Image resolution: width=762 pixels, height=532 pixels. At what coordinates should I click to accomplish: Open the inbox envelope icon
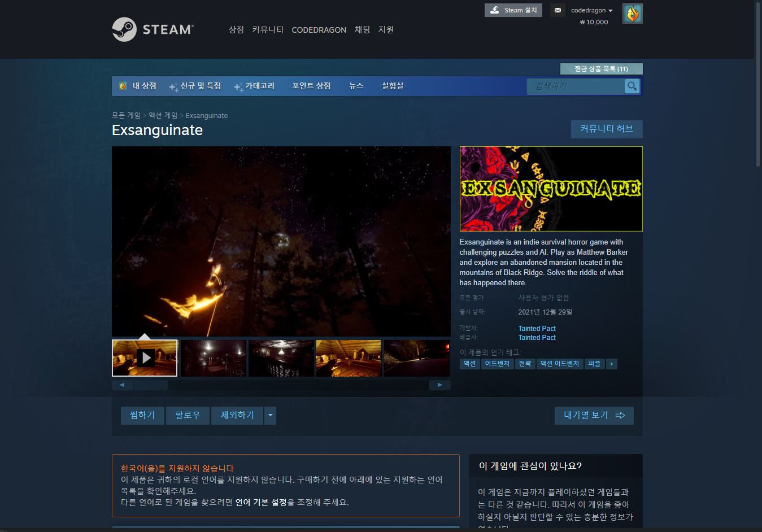tap(558, 10)
